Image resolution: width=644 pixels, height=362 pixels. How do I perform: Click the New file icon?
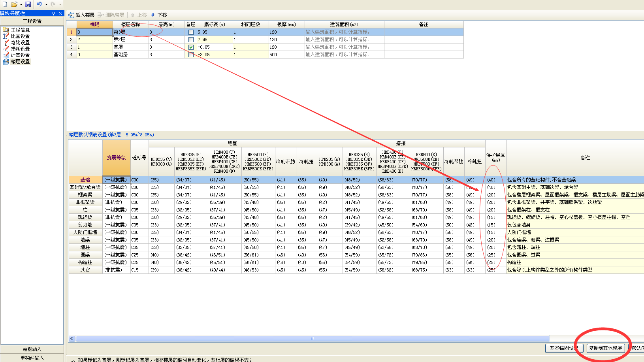5,4
